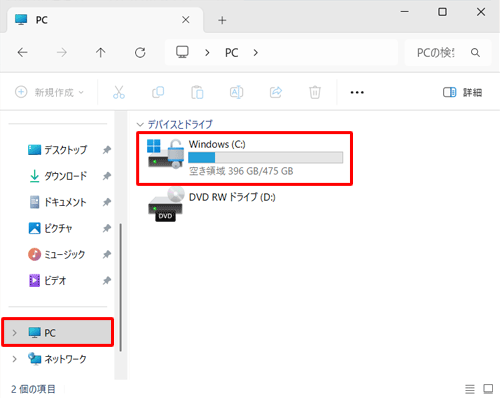This screenshot has height=398, width=500.
Task: Open デスクトップ in the sidebar
Action: tap(57, 150)
